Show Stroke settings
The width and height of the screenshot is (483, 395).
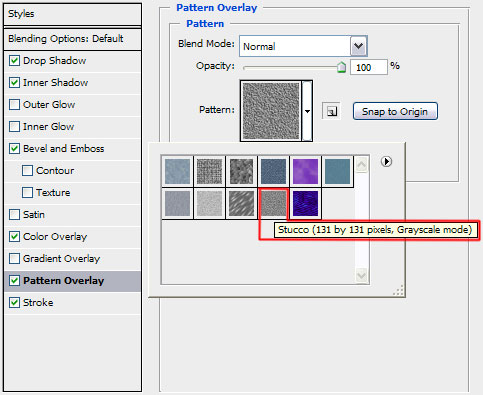coord(38,303)
